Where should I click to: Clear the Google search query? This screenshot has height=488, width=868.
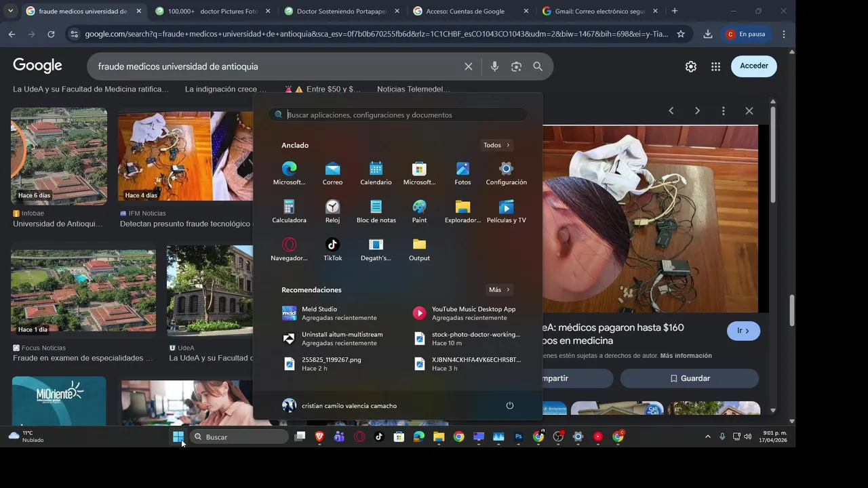[468, 66]
